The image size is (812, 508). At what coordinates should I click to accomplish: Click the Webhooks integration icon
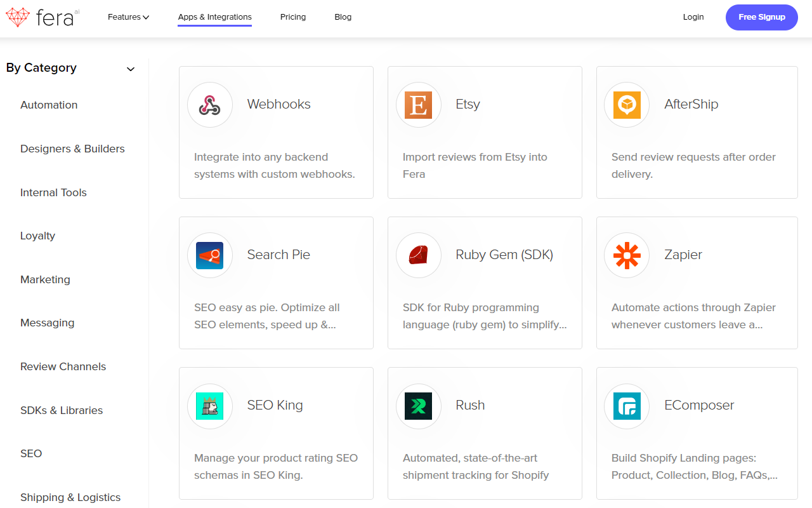pyautogui.click(x=210, y=104)
